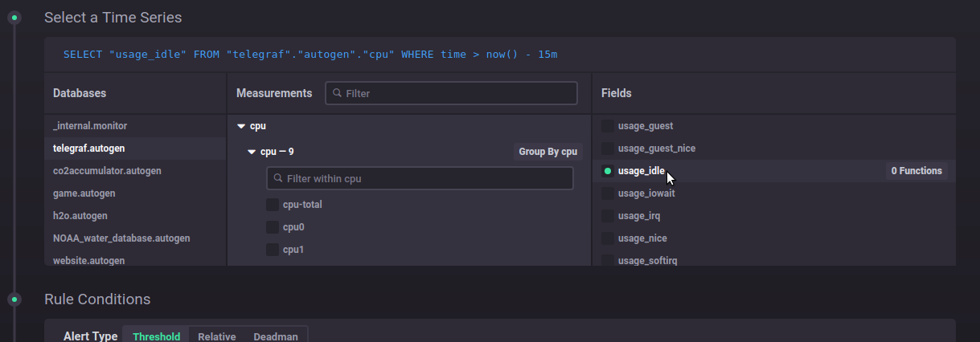This screenshot has height=342, width=980.
Task: Check the cpu-total tag value
Action: pyautogui.click(x=273, y=205)
